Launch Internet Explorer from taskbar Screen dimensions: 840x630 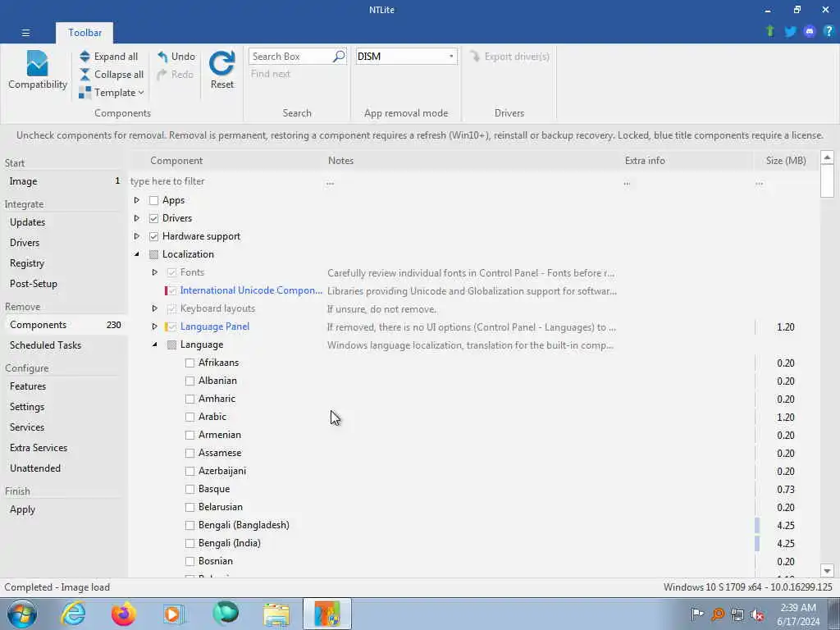(73, 614)
